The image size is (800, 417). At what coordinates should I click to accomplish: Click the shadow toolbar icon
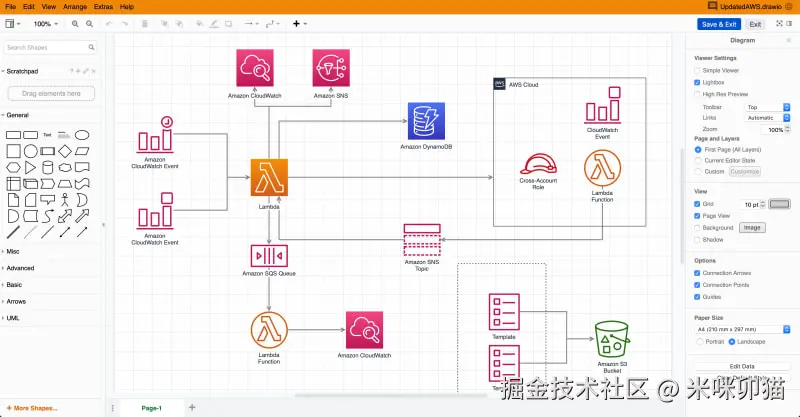click(x=229, y=24)
